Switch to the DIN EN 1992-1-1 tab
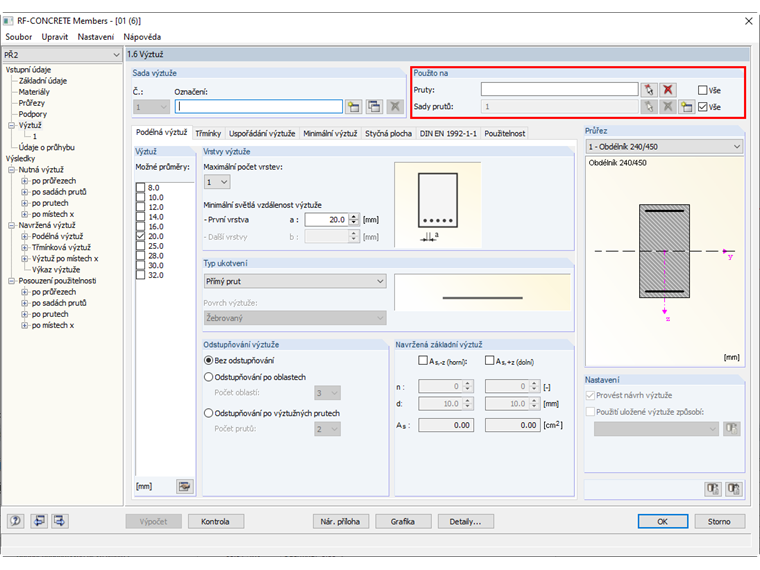 pos(448,133)
